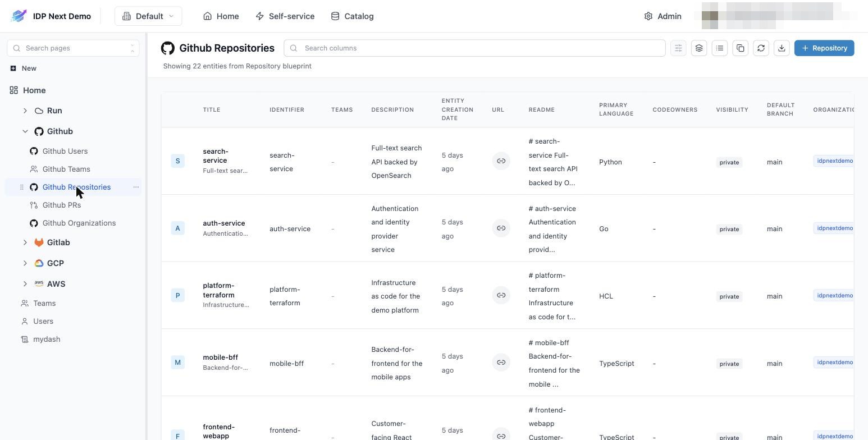This screenshot has width=868, height=440.
Task: Click the Home tab house icon
Action: click(208, 16)
